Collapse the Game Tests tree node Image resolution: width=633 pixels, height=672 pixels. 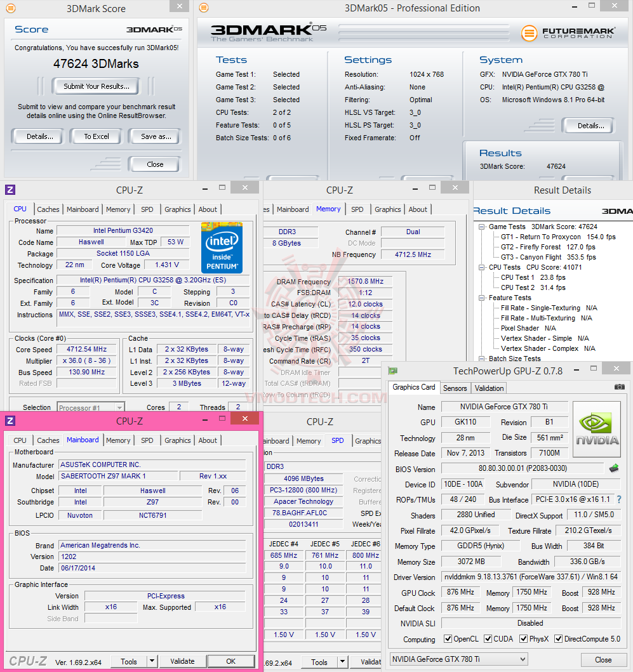pos(482,227)
